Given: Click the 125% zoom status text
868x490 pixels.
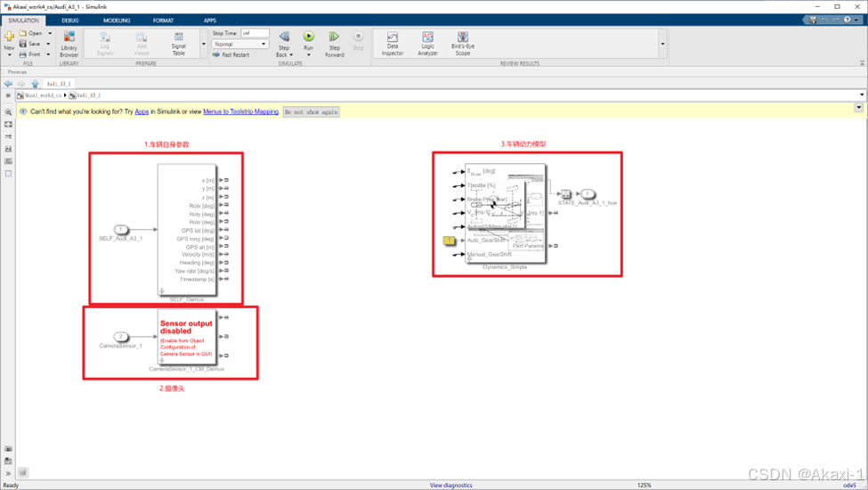Looking at the screenshot, I should tap(645, 485).
